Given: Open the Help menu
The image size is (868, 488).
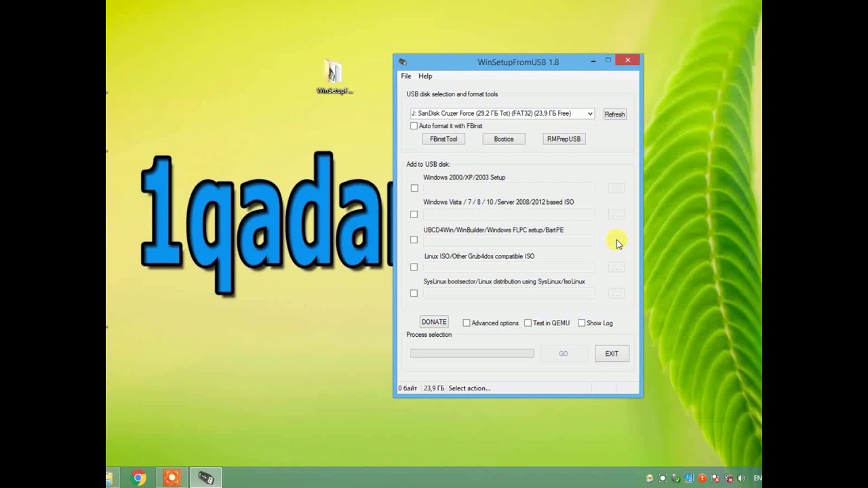Looking at the screenshot, I should [425, 76].
